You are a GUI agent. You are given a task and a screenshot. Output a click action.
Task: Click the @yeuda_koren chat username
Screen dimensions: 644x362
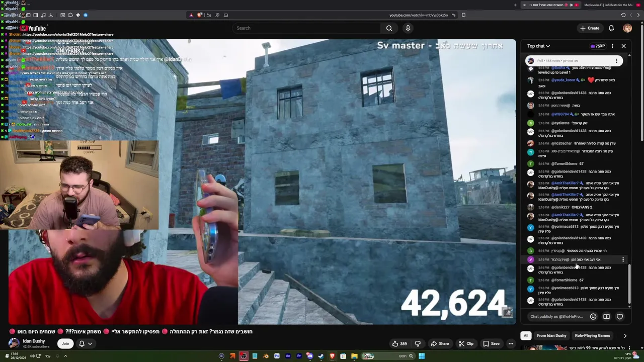tap(563, 80)
